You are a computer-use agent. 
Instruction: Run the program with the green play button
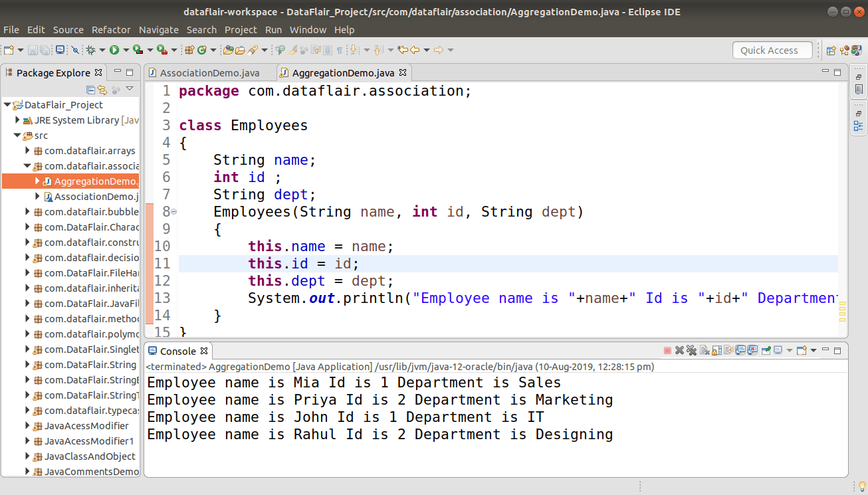114,50
